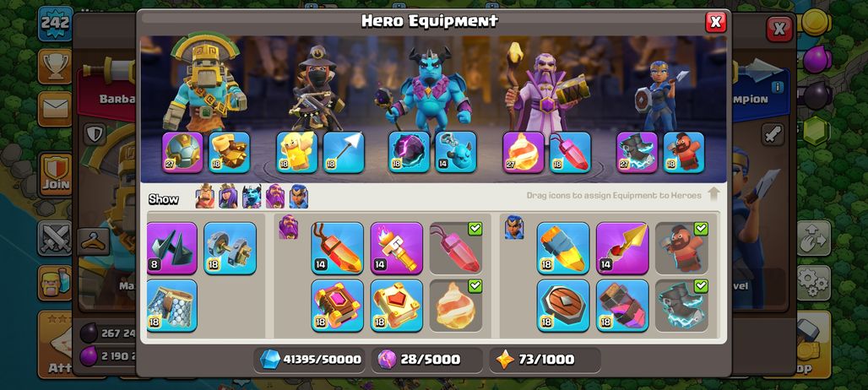The width and height of the screenshot is (868, 390).
Task: Filter equipment by Archer Queen
Action: [228, 197]
